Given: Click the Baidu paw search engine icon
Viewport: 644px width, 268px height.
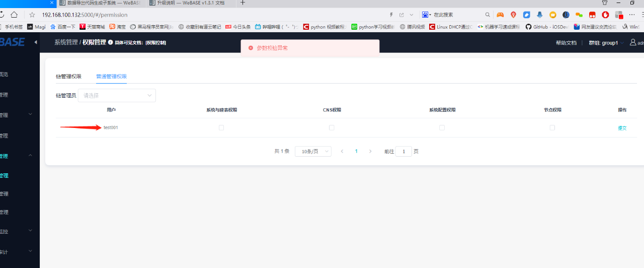Looking at the screenshot, I should click(426, 15).
